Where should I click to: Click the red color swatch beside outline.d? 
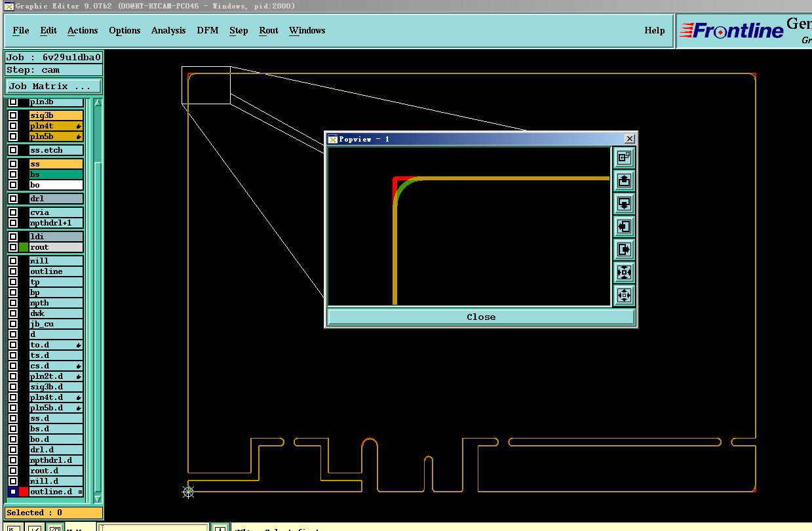tap(24, 492)
